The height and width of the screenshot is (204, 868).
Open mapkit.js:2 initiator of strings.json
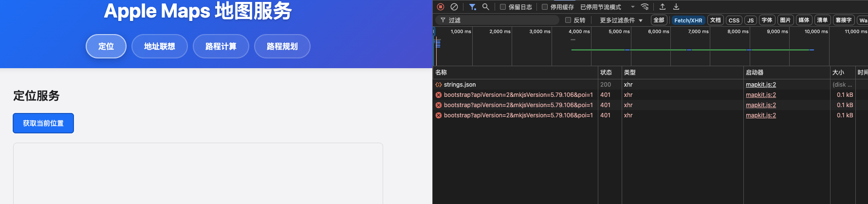pos(761,85)
